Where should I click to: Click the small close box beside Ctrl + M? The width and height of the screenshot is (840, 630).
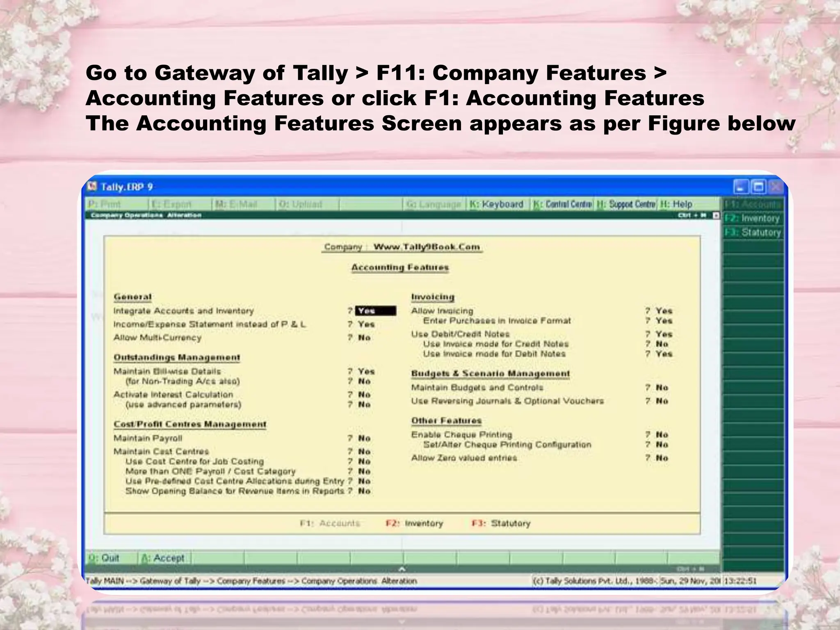(716, 215)
